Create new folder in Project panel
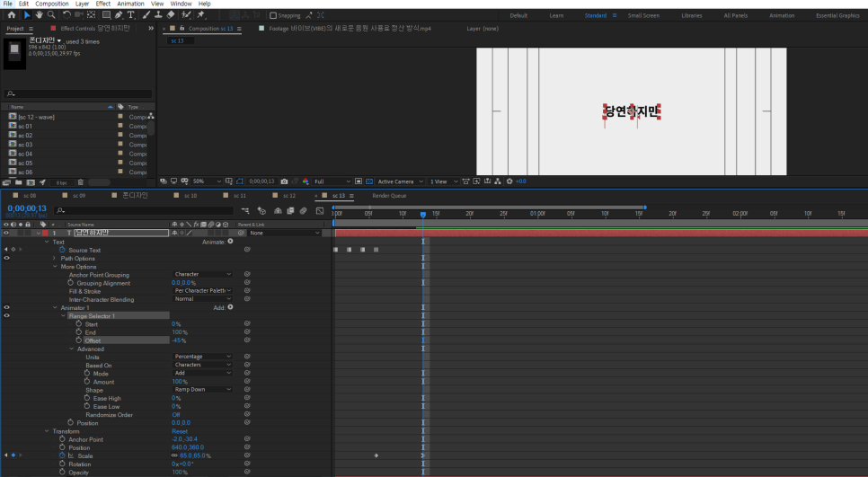The width and height of the screenshot is (868, 477). 18,182
